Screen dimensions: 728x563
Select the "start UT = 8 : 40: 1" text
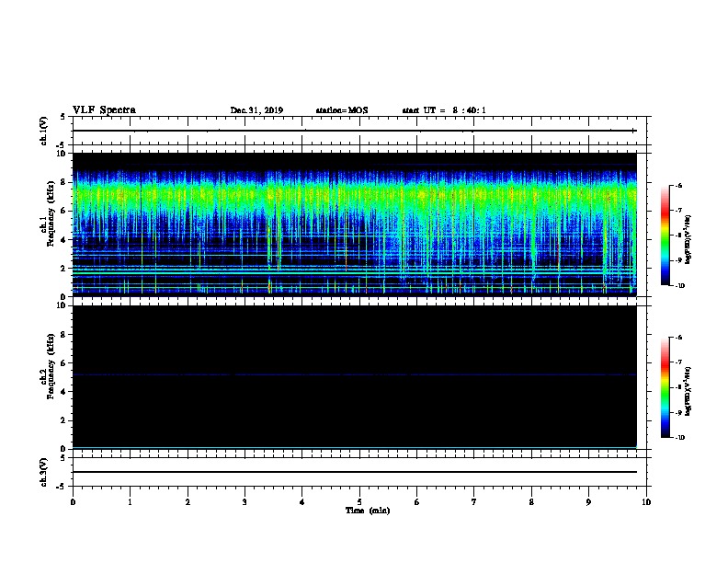(444, 110)
